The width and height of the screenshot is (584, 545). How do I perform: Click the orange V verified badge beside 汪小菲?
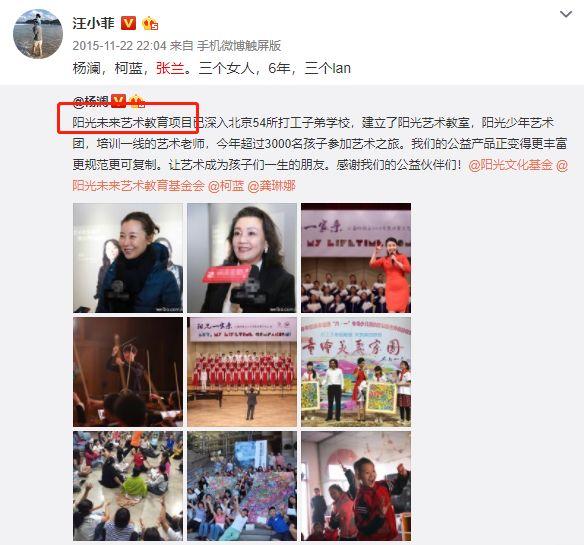(128, 23)
